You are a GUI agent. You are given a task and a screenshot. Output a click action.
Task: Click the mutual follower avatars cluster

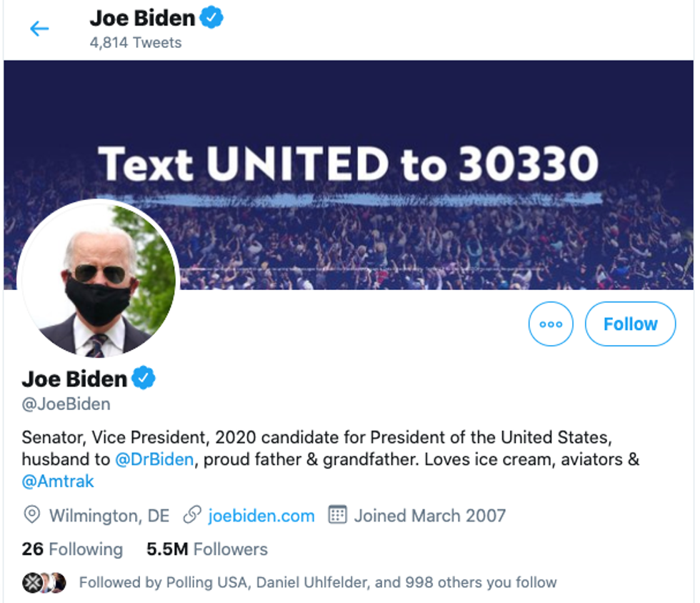tap(44, 582)
